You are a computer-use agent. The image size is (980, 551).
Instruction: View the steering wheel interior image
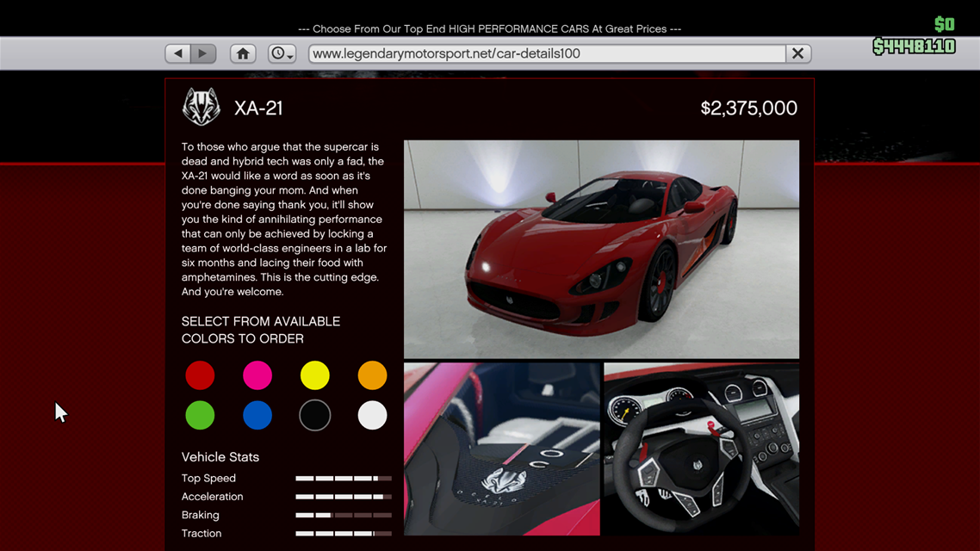pyautogui.click(x=702, y=449)
